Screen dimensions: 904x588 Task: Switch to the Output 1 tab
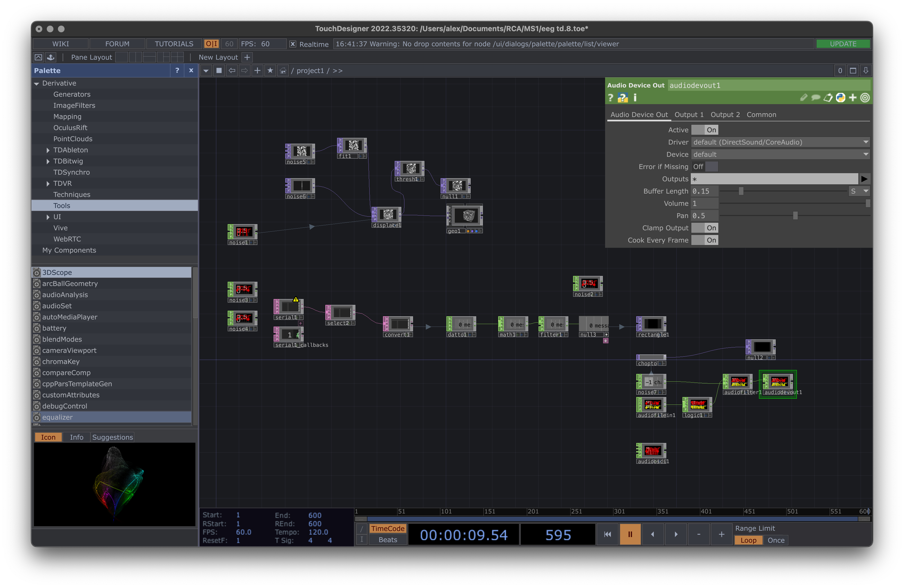point(689,115)
